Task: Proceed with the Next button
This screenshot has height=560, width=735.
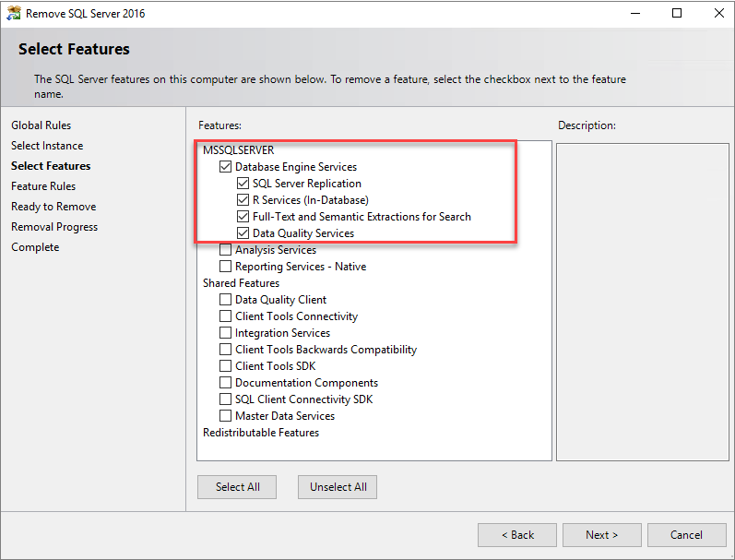Action: (x=602, y=535)
